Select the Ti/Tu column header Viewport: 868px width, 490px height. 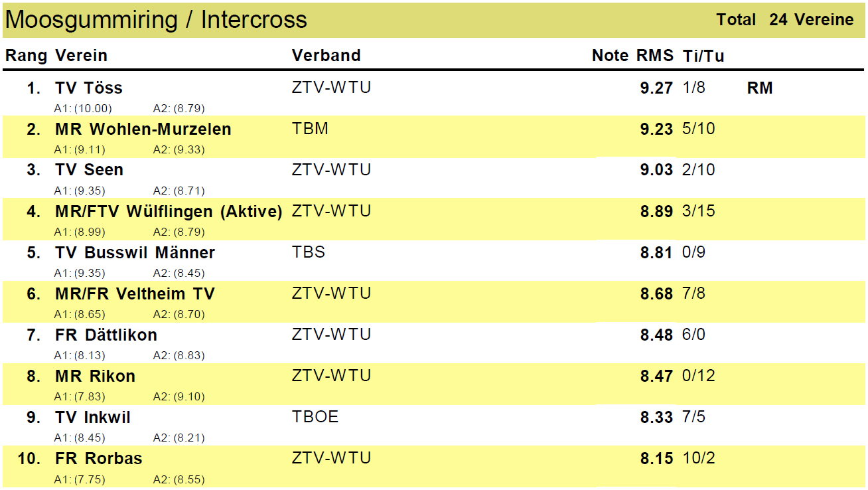click(x=703, y=56)
